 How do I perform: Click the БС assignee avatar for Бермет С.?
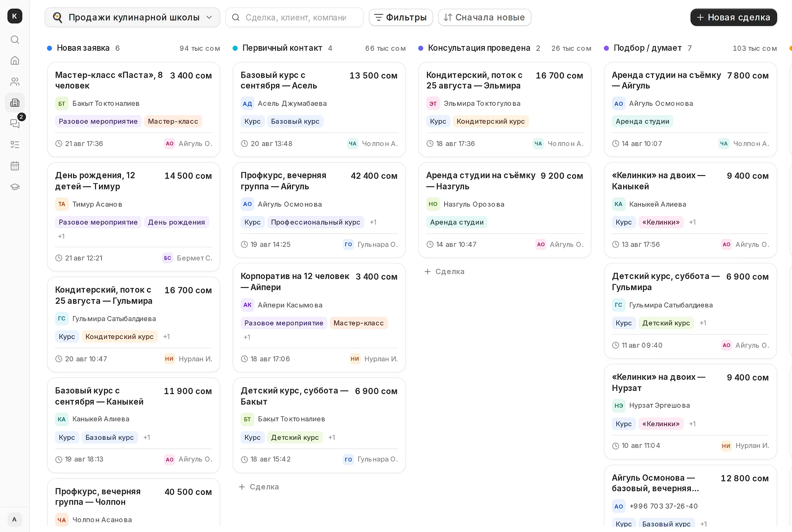click(168, 258)
